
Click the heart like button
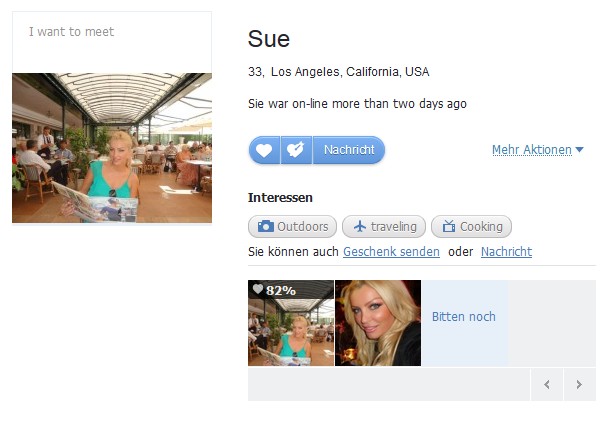click(x=264, y=150)
